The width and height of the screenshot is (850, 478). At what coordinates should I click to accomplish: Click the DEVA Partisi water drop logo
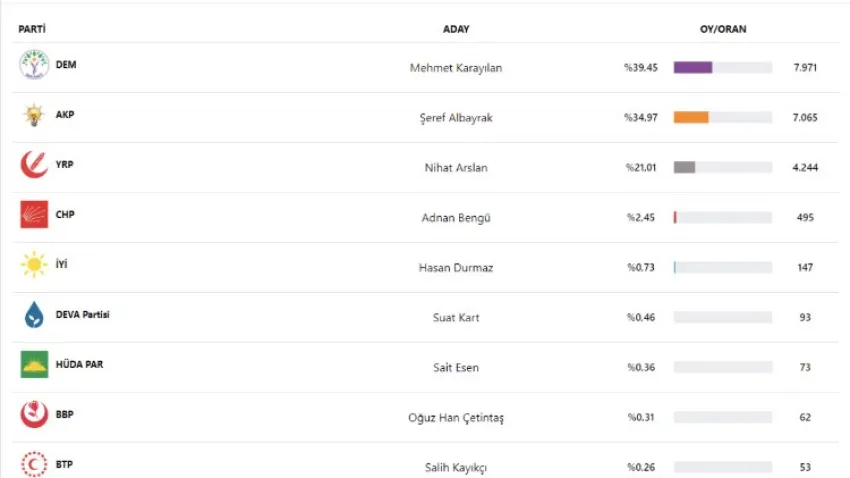[34, 315]
